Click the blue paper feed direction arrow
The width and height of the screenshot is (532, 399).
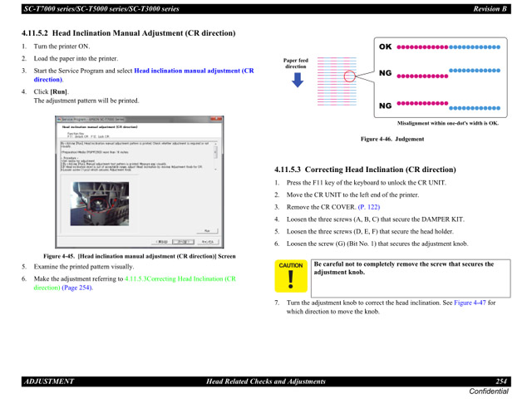296,80
